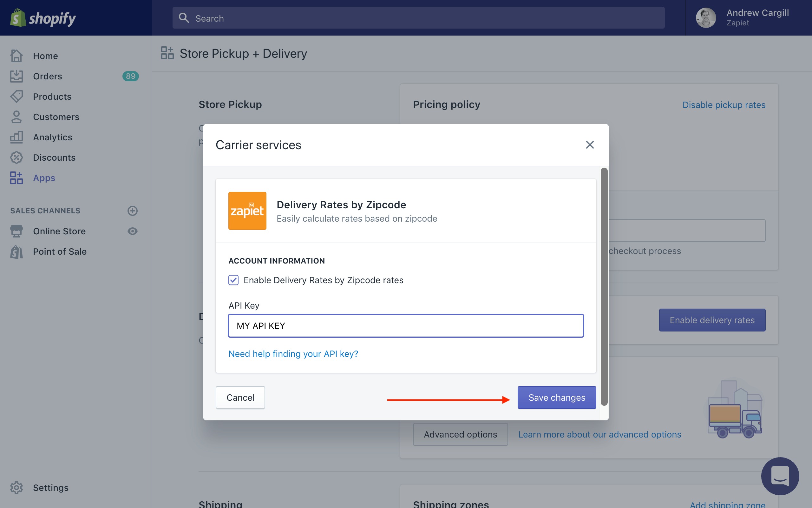Click Save changes button
This screenshot has width=812, height=508.
557,398
